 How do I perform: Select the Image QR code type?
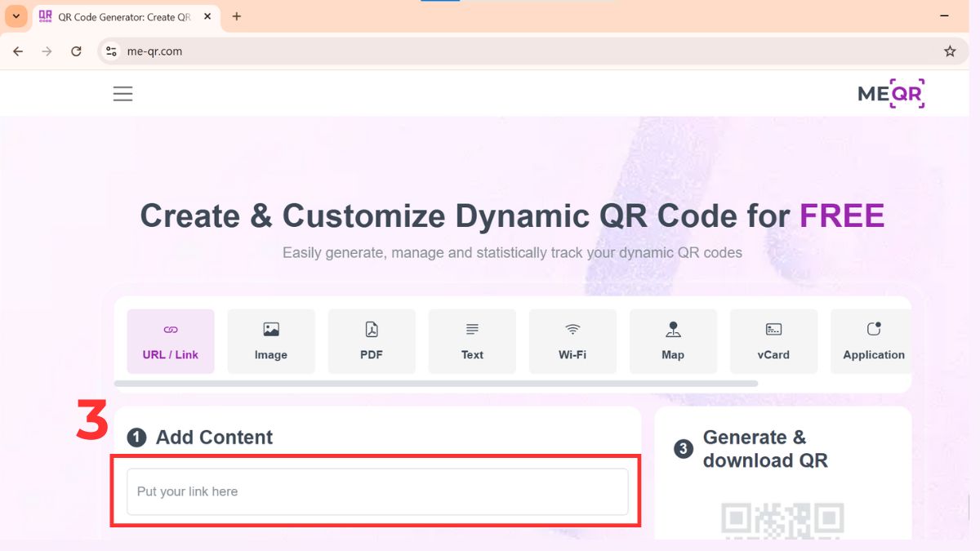[x=270, y=340]
